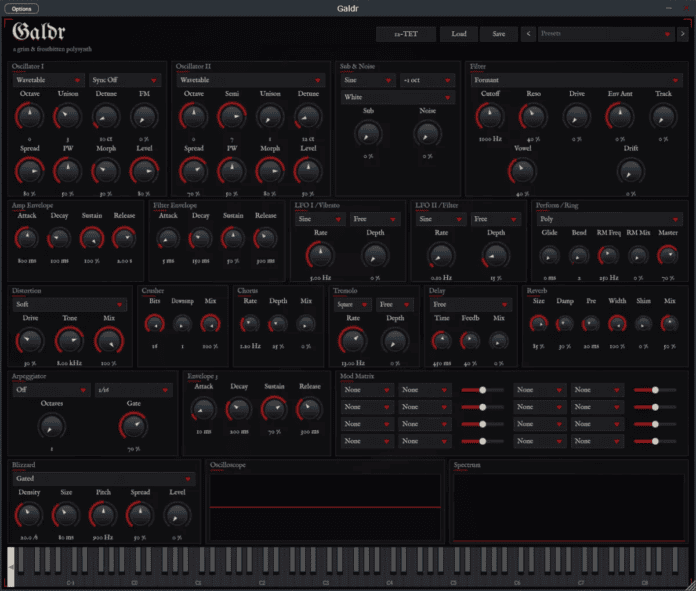Open Oscillator II Wavetable dropdown
The height and width of the screenshot is (591, 696).
click(x=251, y=80)
